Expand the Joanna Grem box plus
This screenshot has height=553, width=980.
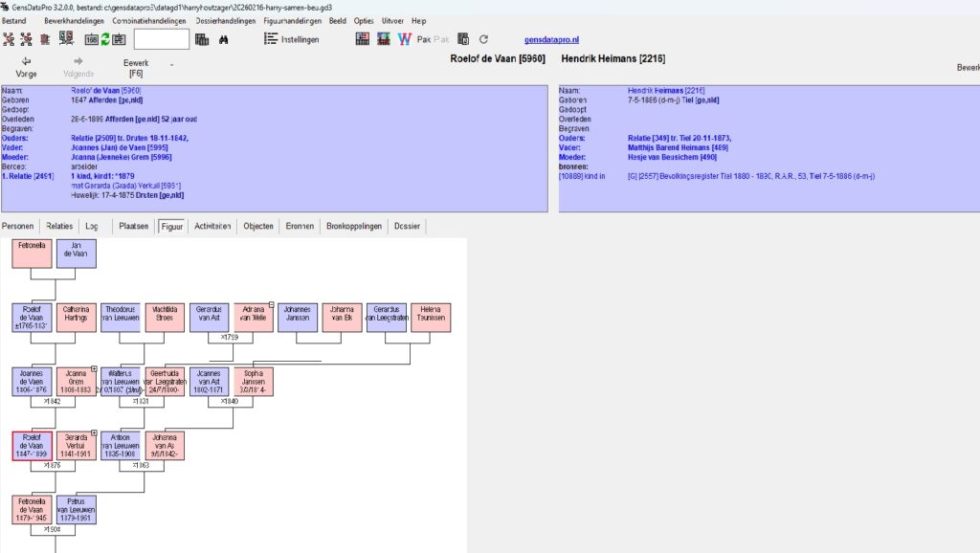pyautogui.click(x=94, y=369)
